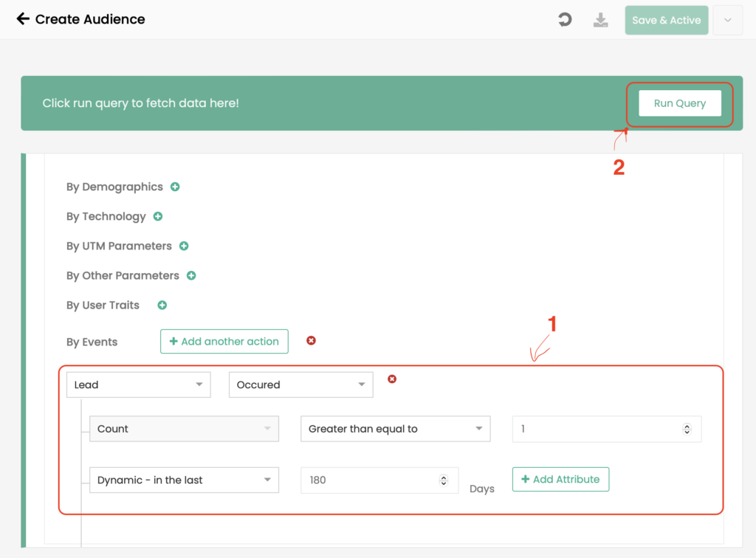The image size is (756, 558).
Task: Open the Occured condition dropdown
Action: pyautogui.click(x=301, y=385)
